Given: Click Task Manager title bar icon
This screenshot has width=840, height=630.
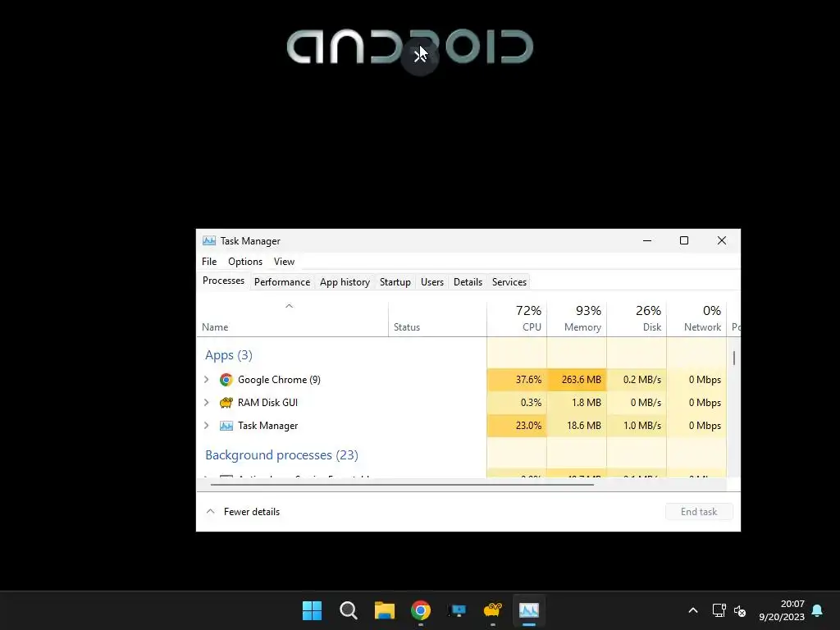Looking at the screenshot, I should click(x=209, y=241).
